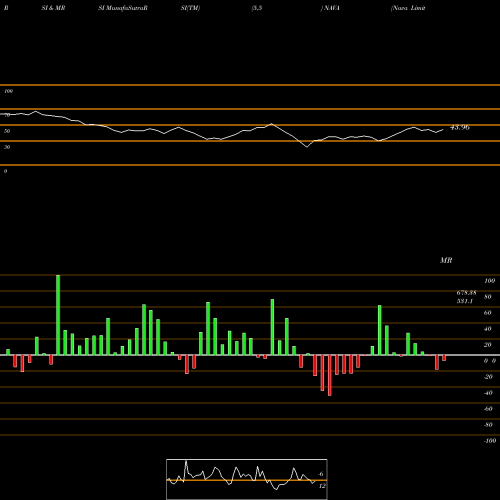Click the MunafaSutra text in the header
The width and height of the screenshot is (500, 500).
[x=126, y=8]
